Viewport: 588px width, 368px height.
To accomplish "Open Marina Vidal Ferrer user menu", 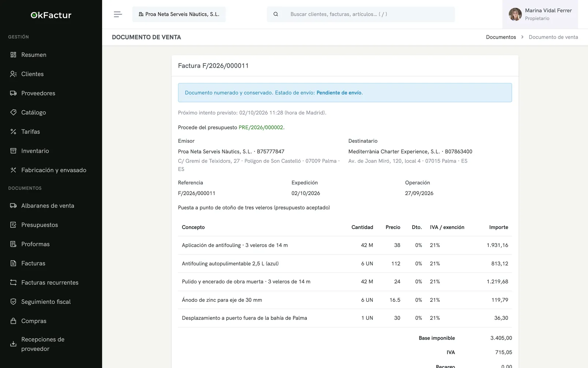I will [540, 14].
